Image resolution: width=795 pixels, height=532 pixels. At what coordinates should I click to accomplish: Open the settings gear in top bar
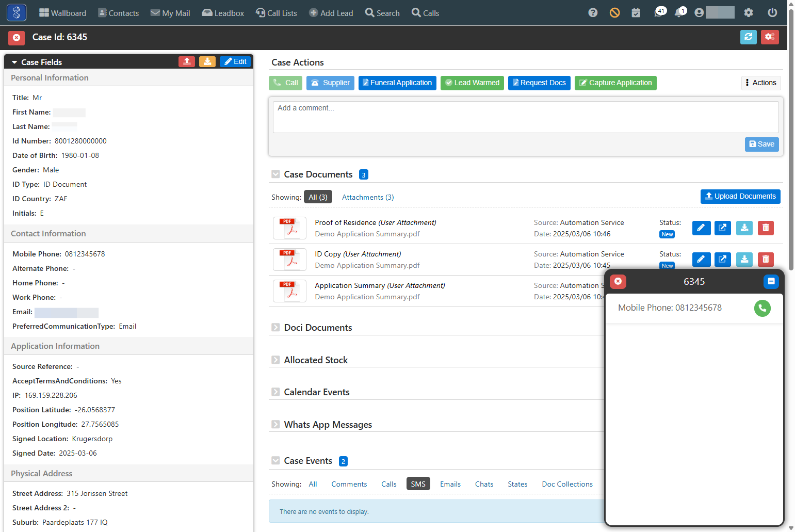(x=749, y=13)
